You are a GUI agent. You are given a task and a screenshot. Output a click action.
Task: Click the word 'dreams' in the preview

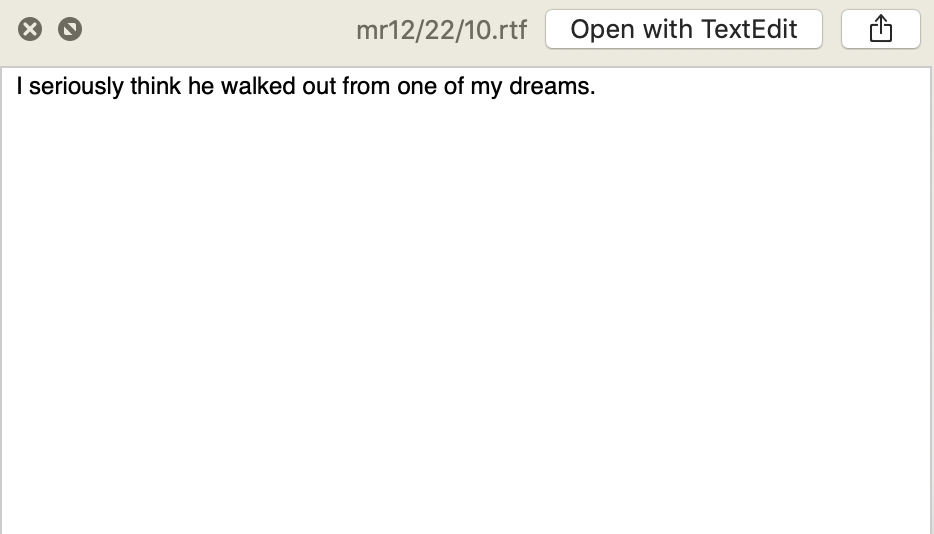point(549,86)
